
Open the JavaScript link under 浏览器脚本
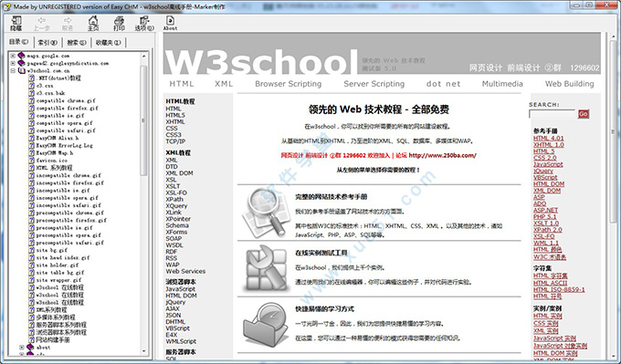[x=180, y=289]
